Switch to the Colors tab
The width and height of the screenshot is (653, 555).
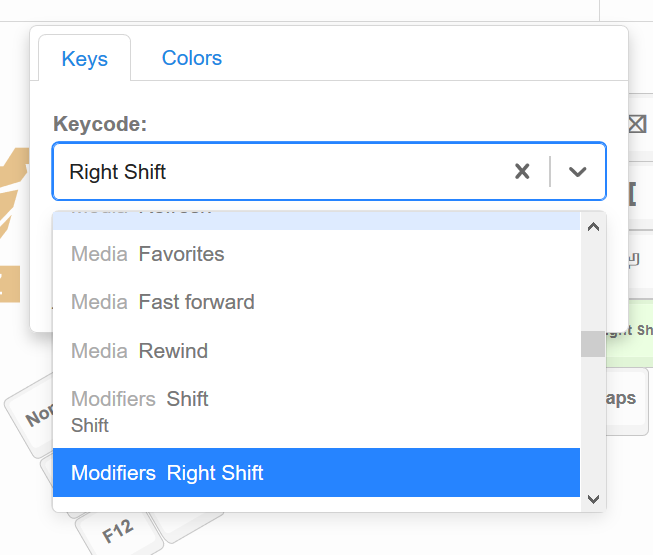(x=192, y=58)
